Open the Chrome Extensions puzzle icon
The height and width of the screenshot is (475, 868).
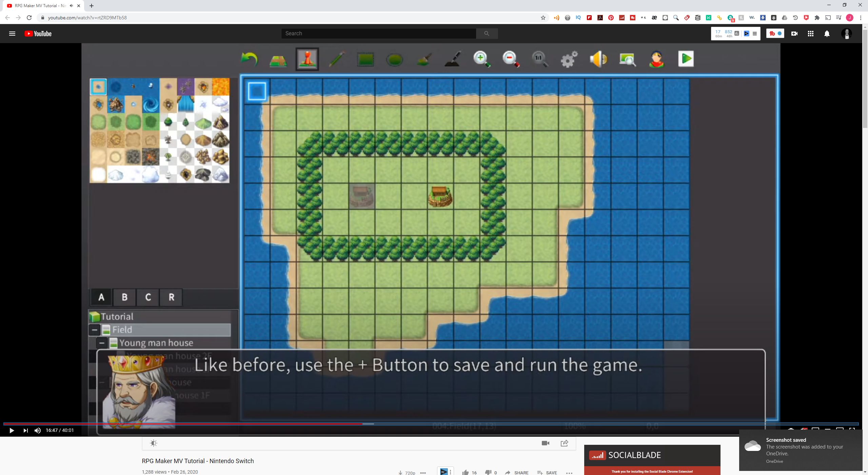(x=817, y=18)
